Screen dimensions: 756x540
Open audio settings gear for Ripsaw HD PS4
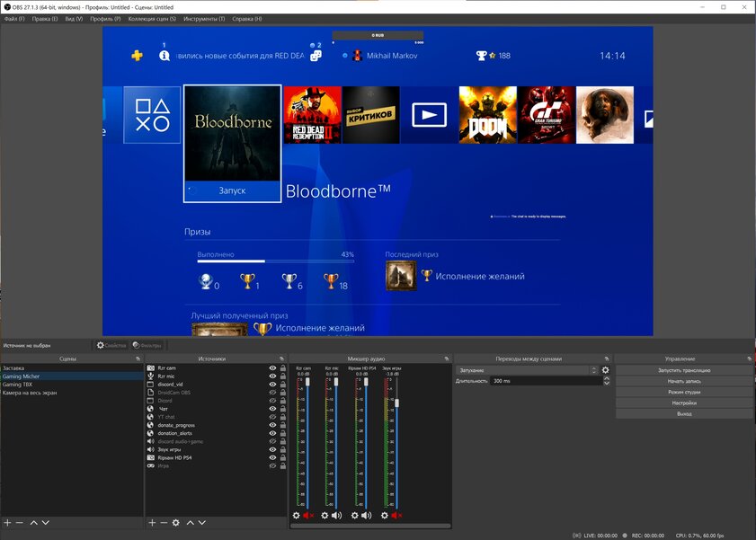coord(354,516)
